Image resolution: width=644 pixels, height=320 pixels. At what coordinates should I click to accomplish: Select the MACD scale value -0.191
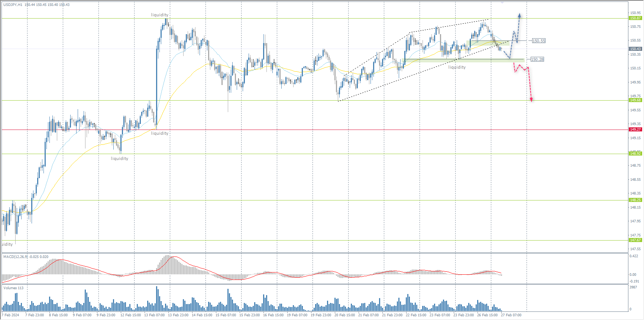pos(634,281)
